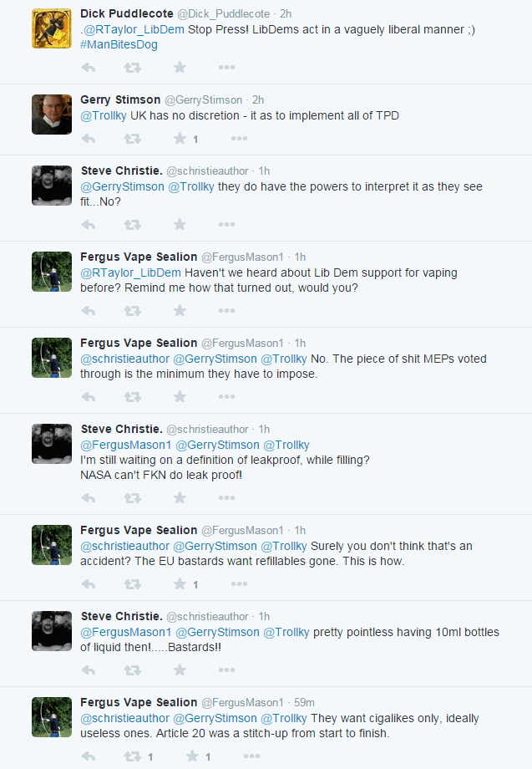
Task: Open Gerry Stimson's profile name
Action: [120, 99]
